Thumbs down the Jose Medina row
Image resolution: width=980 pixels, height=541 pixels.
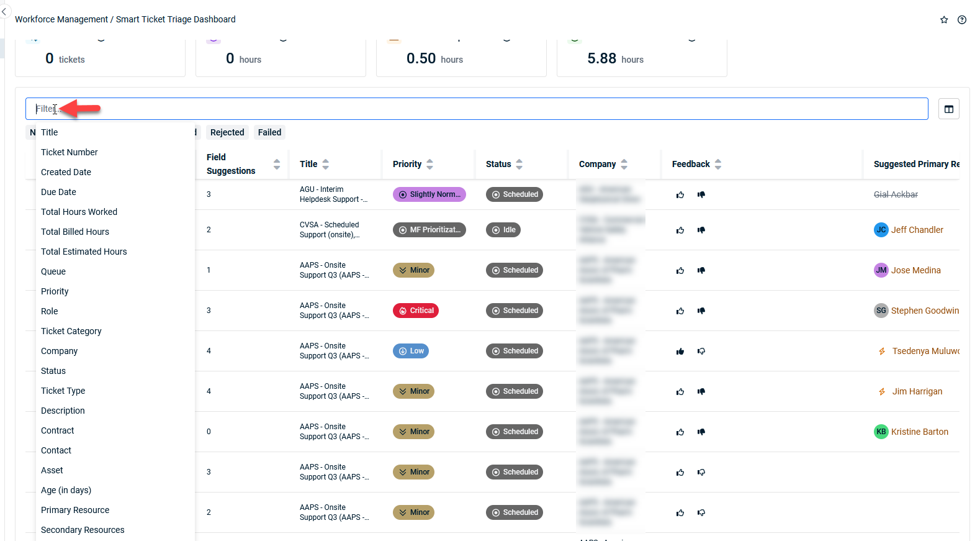click(x=701, y=270)
